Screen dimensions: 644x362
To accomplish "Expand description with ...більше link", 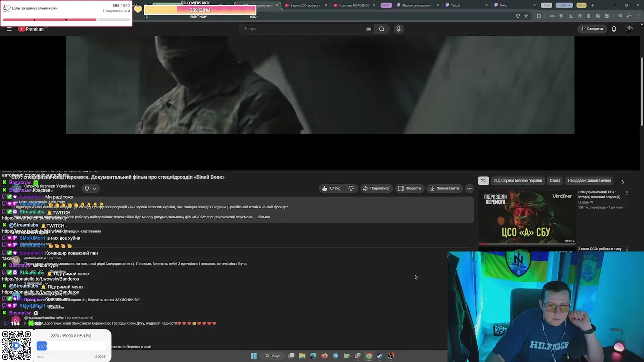I will (263, 217).
